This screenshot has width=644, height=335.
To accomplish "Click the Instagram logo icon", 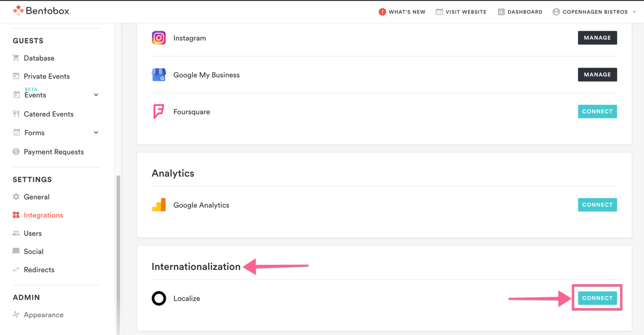I will click(x=159, y=38).
